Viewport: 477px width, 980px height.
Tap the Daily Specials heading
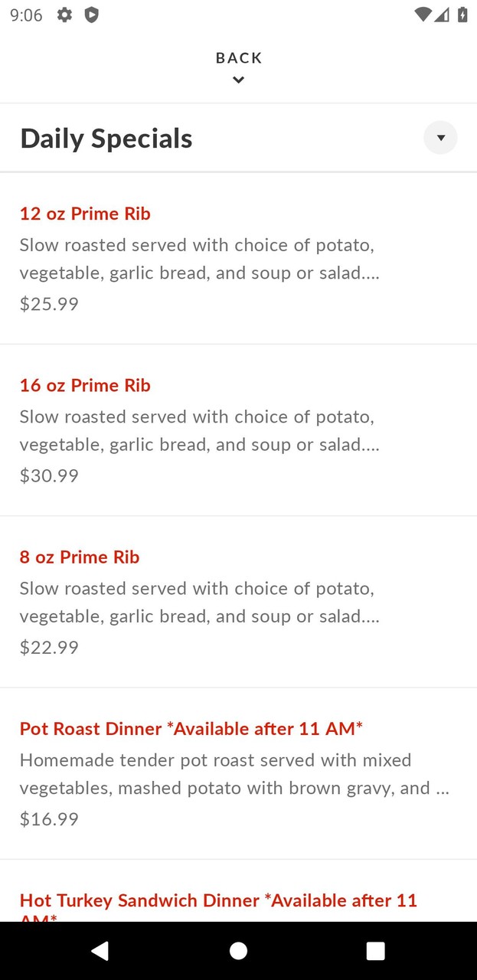coord(106,139)
